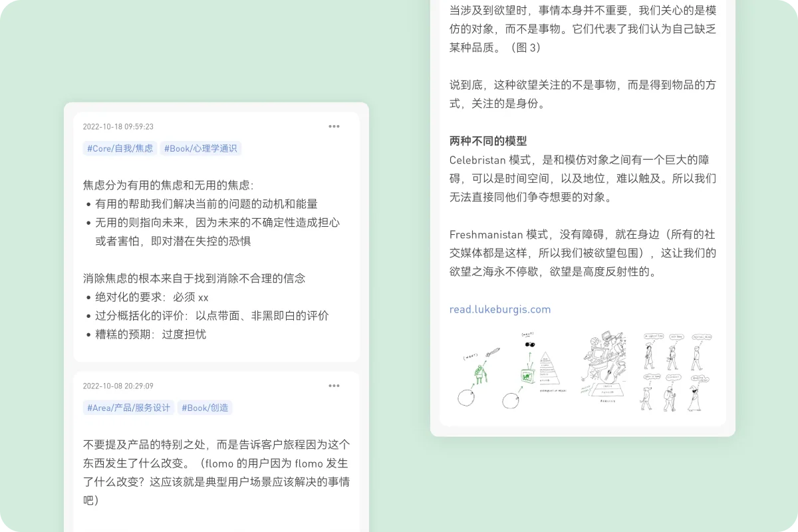
Task: Click the paragraph starting 当涉及到欲望时
Action: tap(583, 29)
